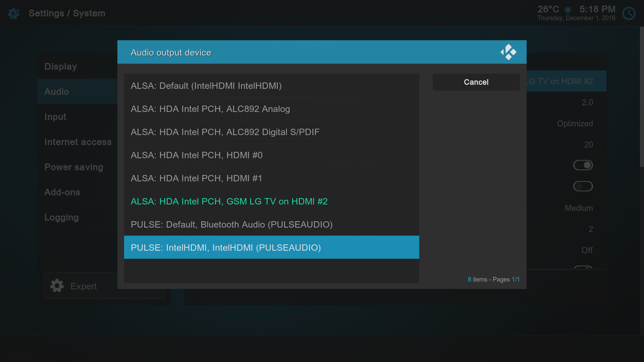
Task: Click the clock icon in top-right corner
Action: 629,13
